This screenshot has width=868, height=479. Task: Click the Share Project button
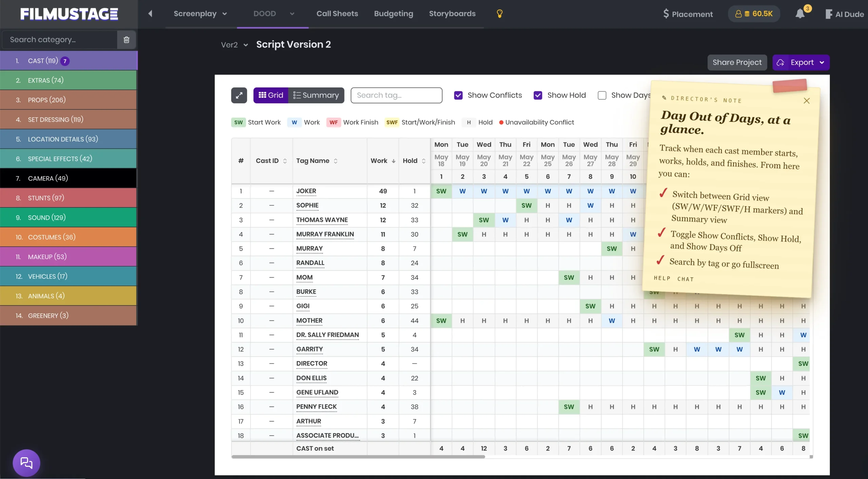pyautogui.click(x=737, y=62)
